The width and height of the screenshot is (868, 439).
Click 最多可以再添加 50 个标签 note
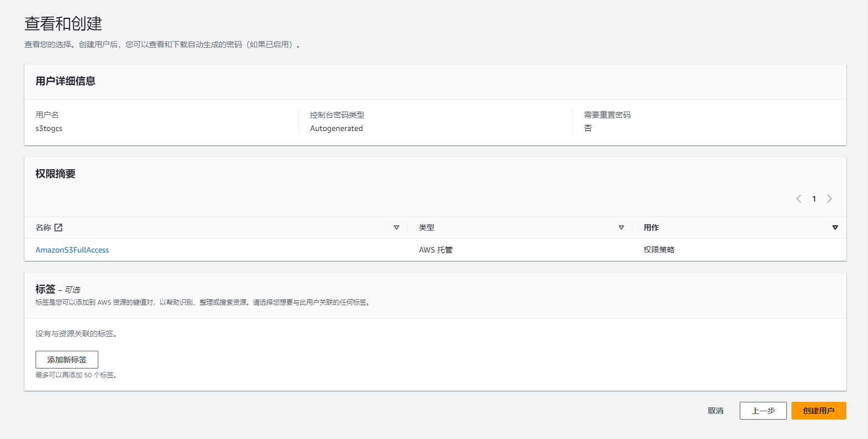pyautogui.click(x=76, y=375)
